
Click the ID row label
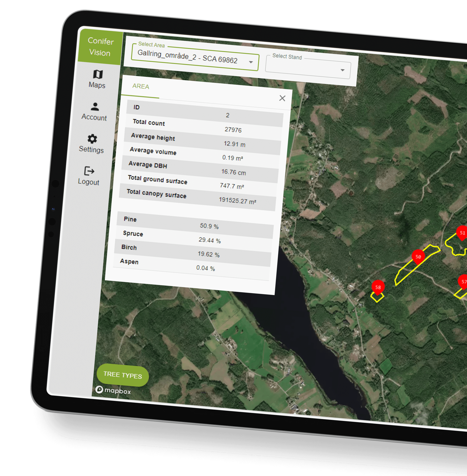click(x=136, y=107)
